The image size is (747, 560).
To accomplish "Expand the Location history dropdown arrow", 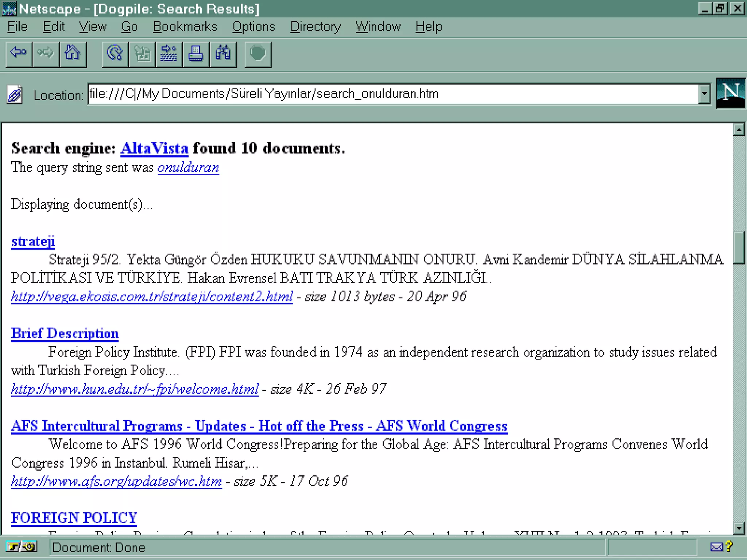I will pyautogui.click(x=704, y=94).
